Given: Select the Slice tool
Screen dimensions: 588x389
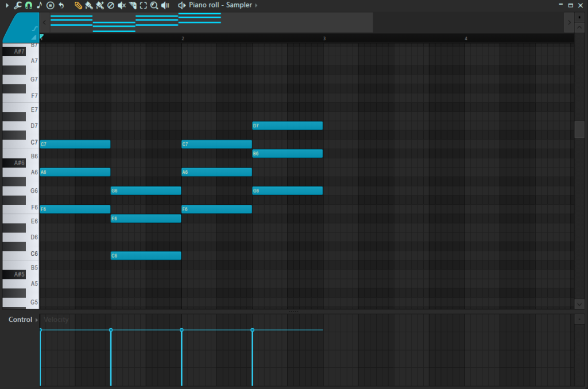Looking at the screenshot, I should tap(133, 5).
